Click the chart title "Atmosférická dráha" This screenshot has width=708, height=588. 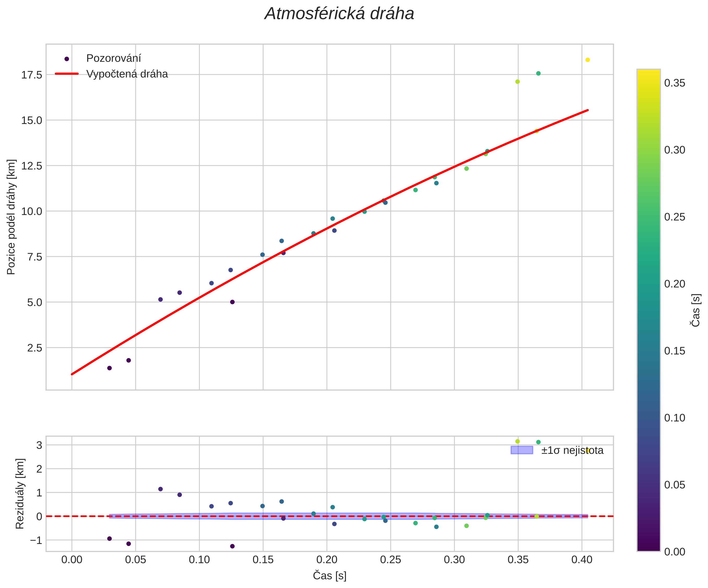339,14
